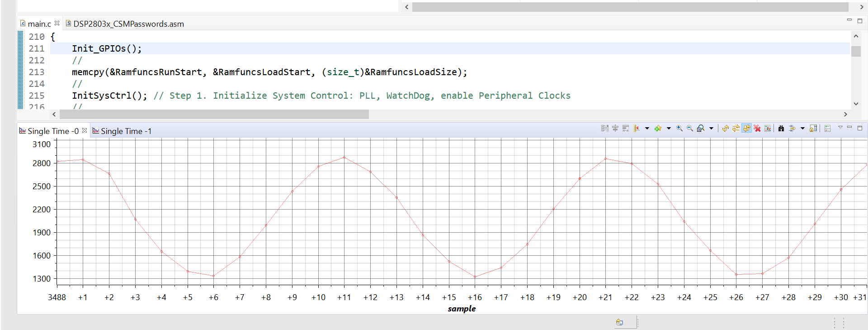Click the editor vertical scrollbar down arrow
The width and height of the screenshot is (868, 330).
click(x=856, y=104)
